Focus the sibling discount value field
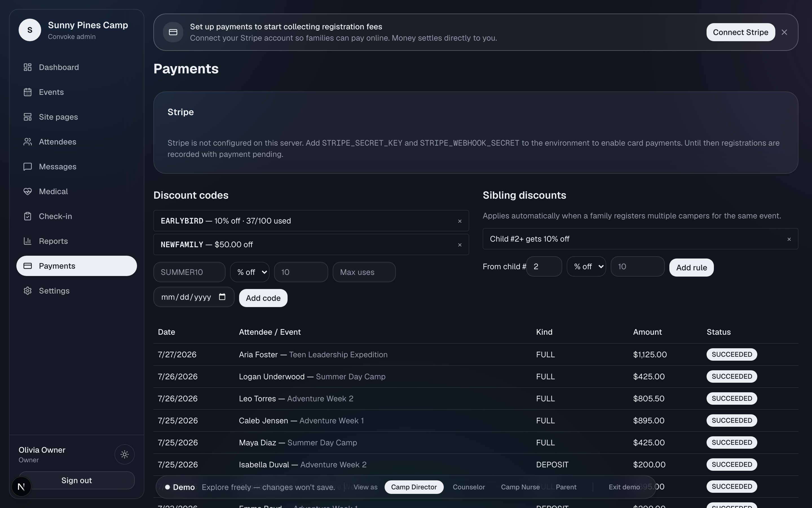 pos(637,266)
